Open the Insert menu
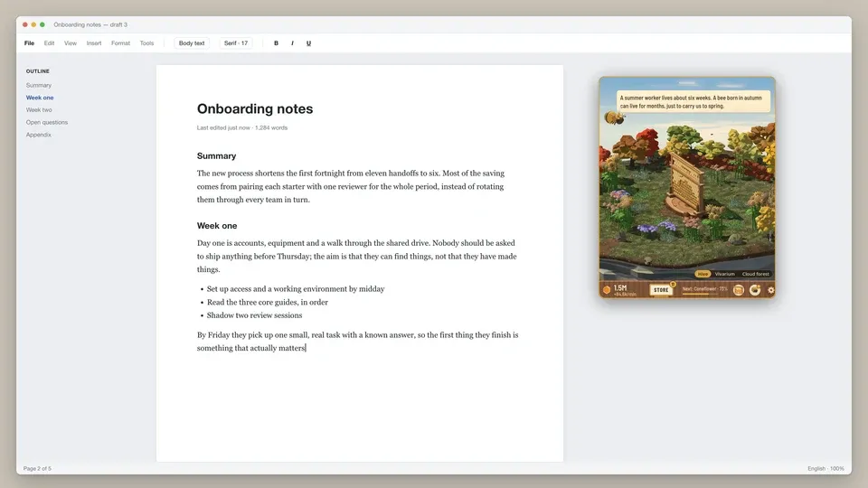 click(93, 43)
